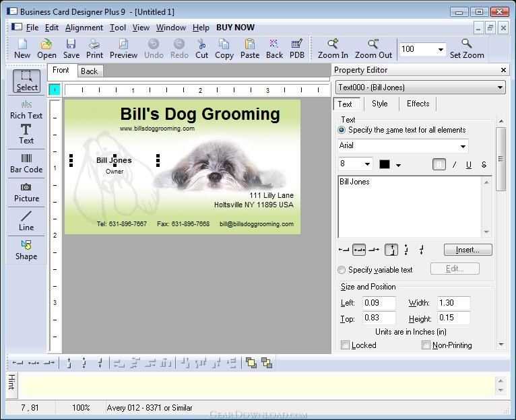Viewport: 516px width, 420px height.
Task: Click the Paste toolbar icon
Action: tap(250, 48)
